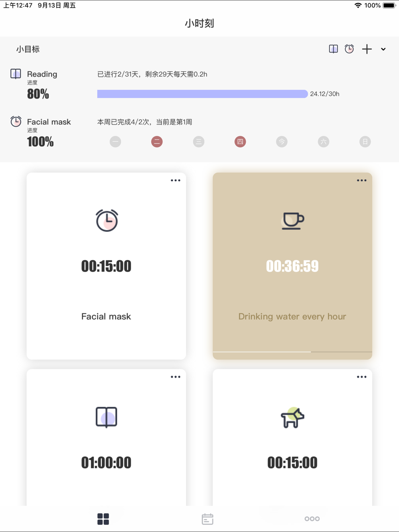Toggle Tuesday circle for Facial mask
This screenshot has height=532, width=399.
tap(157, 142)
